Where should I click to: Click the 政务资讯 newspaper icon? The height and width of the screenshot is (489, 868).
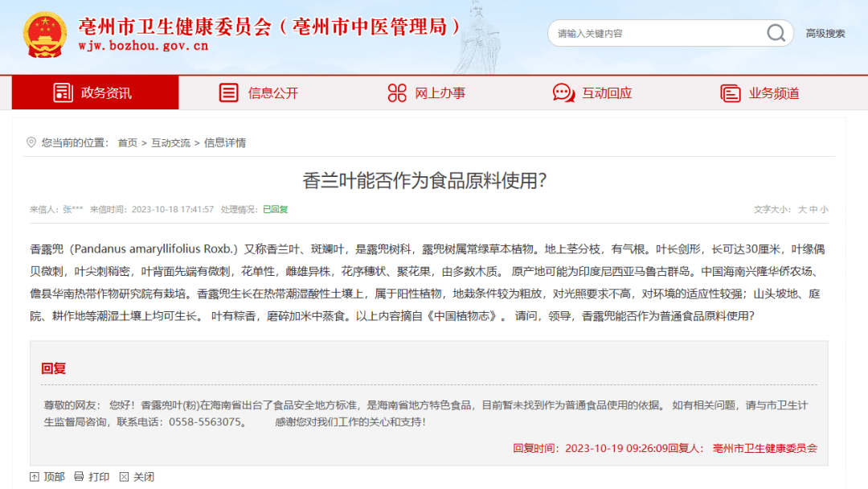coord(63,92)
